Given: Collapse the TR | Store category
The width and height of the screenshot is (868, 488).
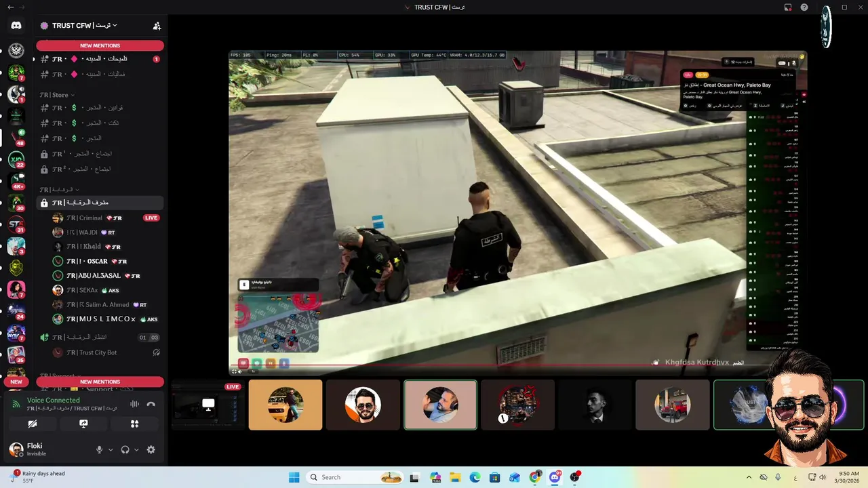Looking at the screenshot, I should click(x=57, y=95).
